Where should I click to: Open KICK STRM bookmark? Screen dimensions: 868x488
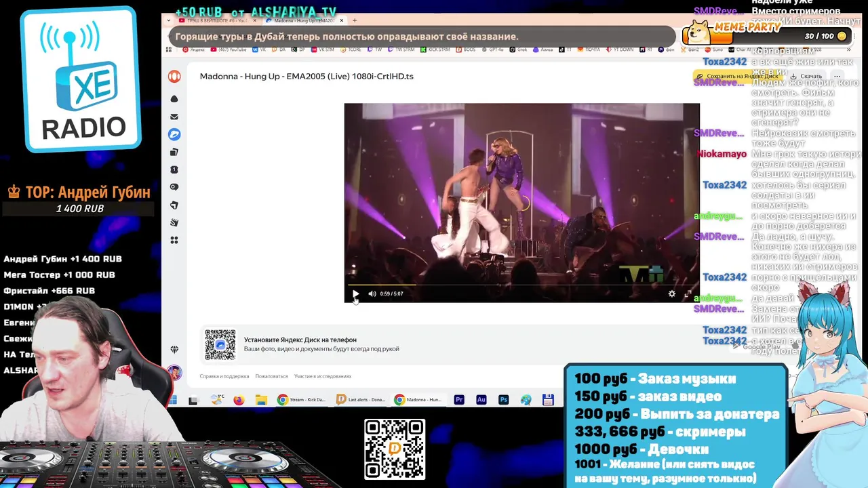(x=435, y=49)
